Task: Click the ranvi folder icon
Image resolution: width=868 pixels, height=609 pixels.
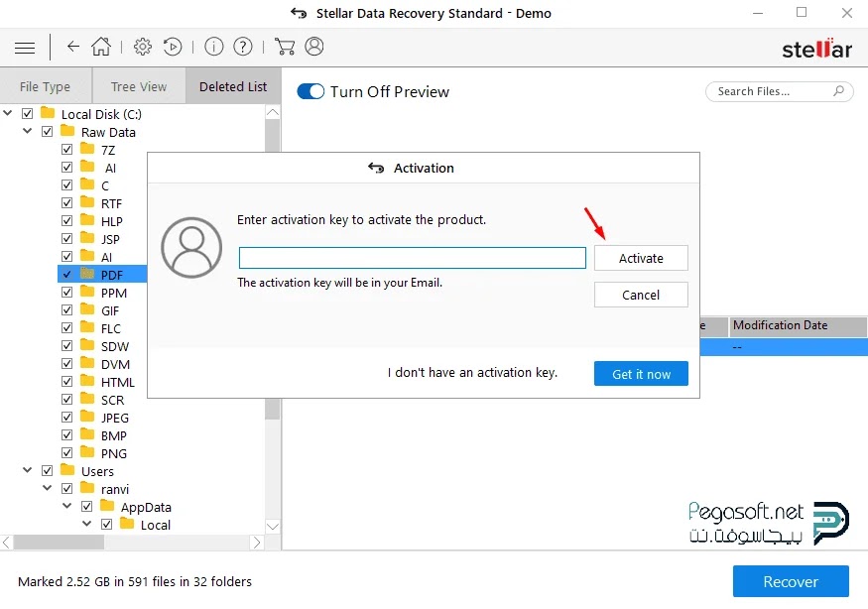Action: click(x=87, y=488)
